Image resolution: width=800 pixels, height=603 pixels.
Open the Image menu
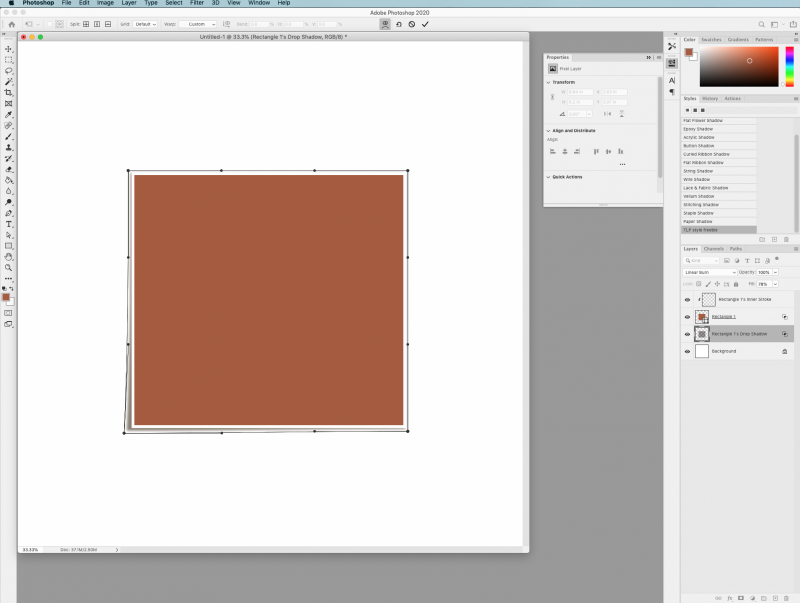[x=105, y=3]
